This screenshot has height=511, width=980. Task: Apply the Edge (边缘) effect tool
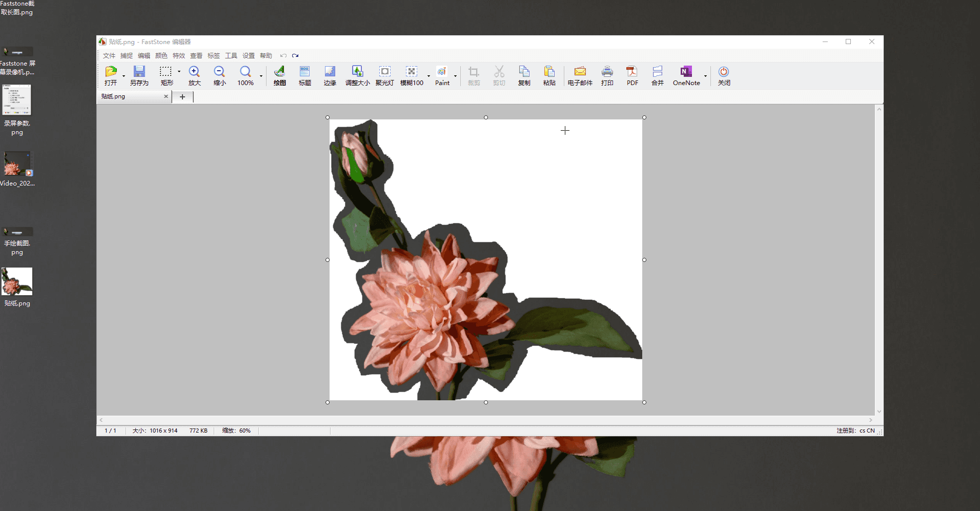[x=330, y=75]
